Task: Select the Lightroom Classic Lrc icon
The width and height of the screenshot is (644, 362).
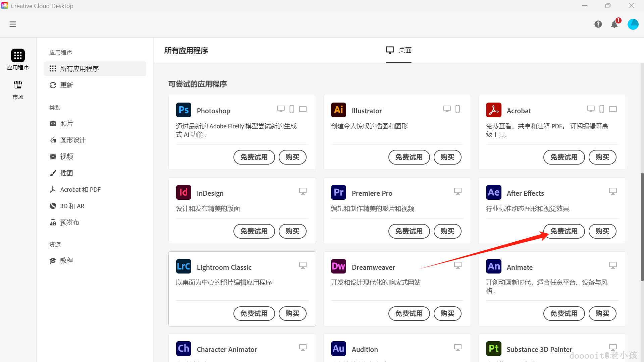Action: [183, 266]
